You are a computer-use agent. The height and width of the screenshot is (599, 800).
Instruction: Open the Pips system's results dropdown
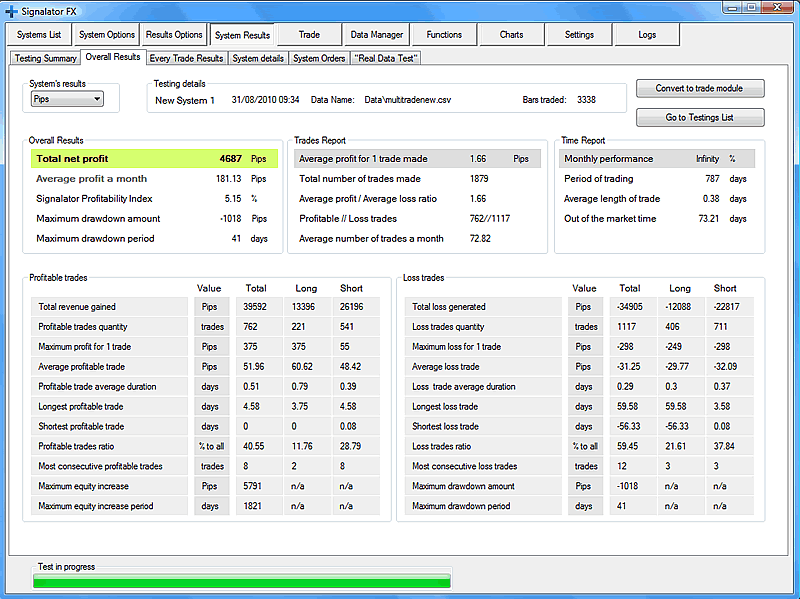point(67,99)
